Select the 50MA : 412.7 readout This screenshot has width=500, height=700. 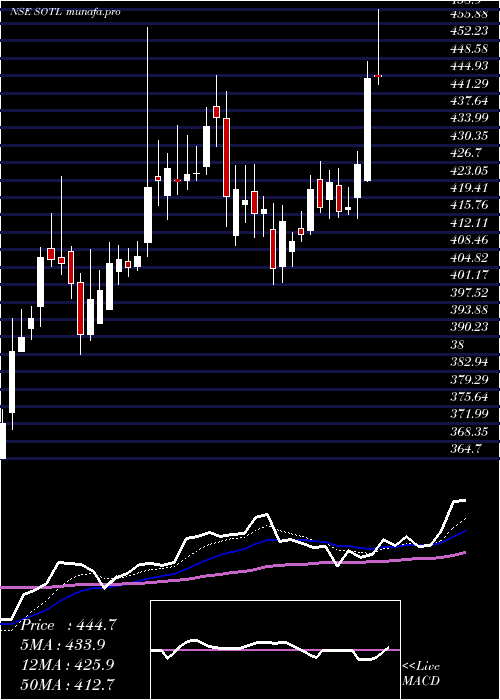click(x=68, y=684)
